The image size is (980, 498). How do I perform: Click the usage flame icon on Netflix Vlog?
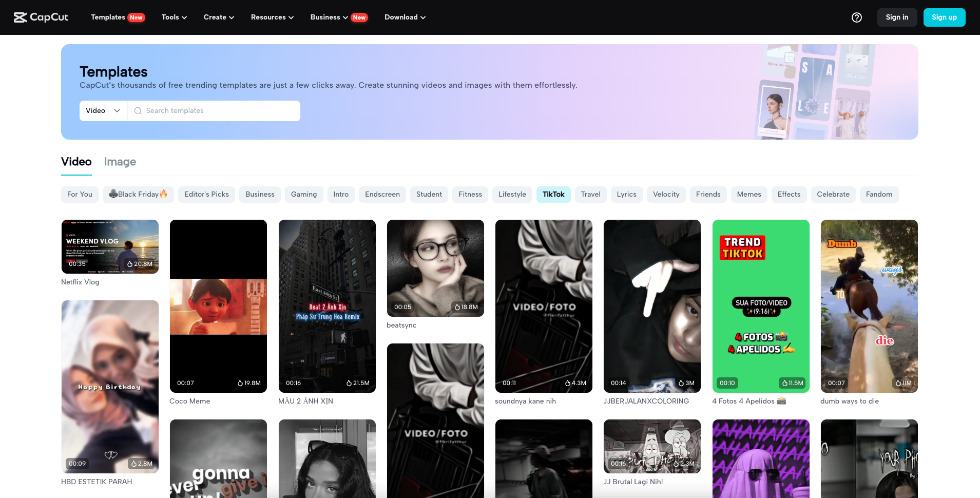click(x=130, y=264)
